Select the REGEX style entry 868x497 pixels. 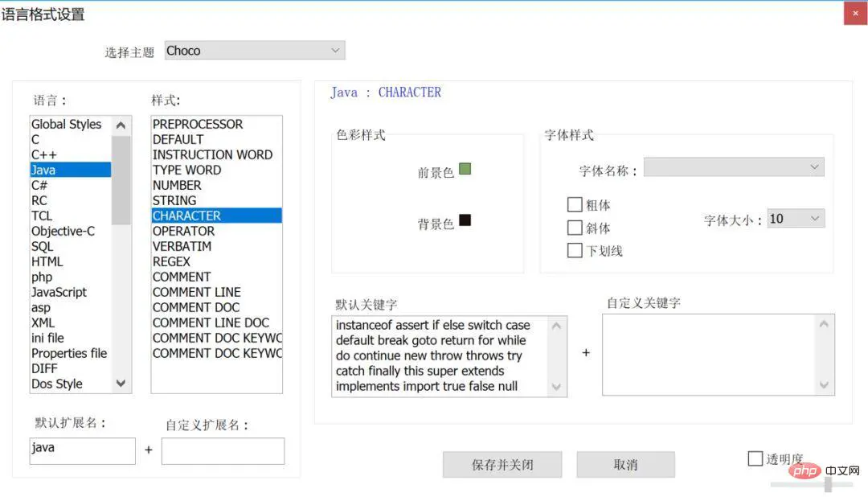point(171,261)
